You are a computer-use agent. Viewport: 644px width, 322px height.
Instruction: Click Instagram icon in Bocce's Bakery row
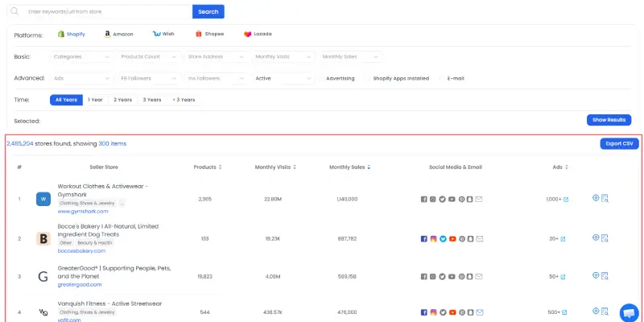[x=433, y=238]
